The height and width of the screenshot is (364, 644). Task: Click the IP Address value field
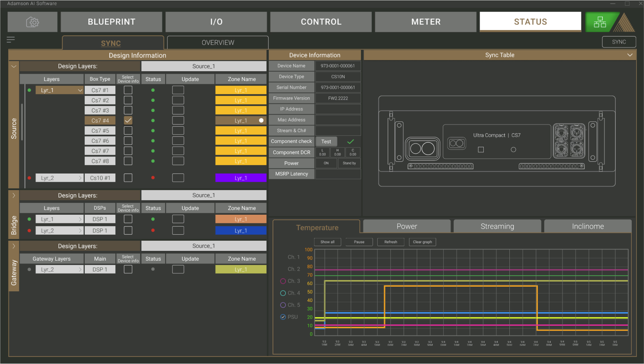pyautogui.click(x=338, y=109)
